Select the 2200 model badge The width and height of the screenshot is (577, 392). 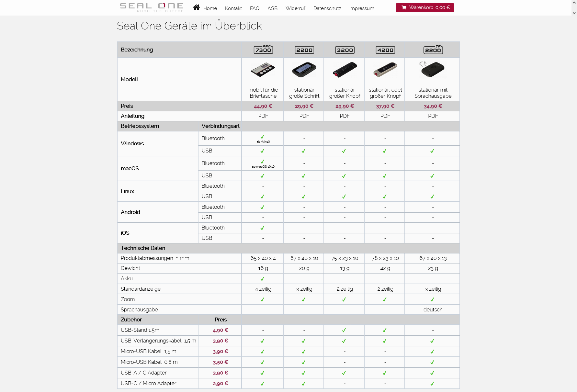pyautogui.click(x=304, y=50)
